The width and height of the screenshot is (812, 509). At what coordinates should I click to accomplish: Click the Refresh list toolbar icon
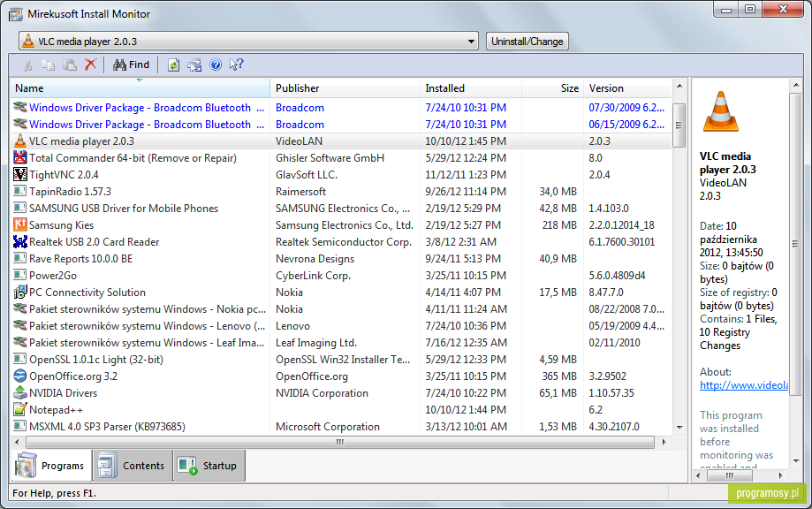173,65
